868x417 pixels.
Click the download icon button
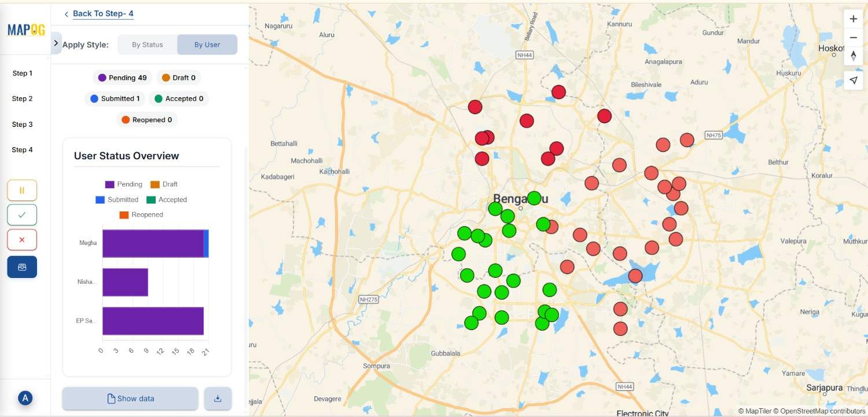218,398
